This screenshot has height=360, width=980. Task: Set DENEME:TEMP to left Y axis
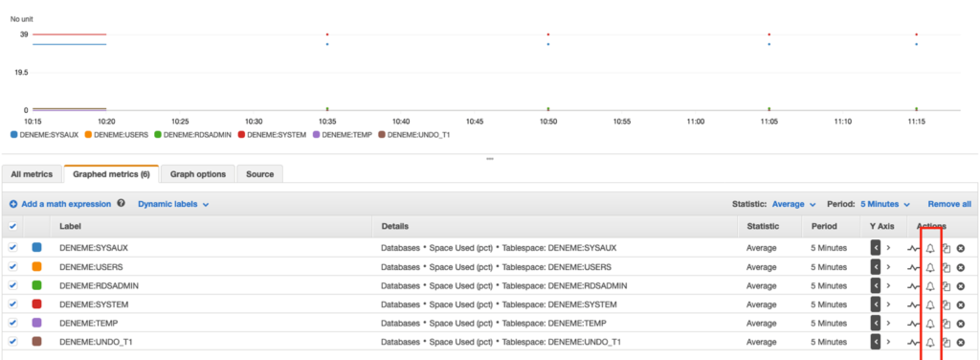click(x=876, y=323)
